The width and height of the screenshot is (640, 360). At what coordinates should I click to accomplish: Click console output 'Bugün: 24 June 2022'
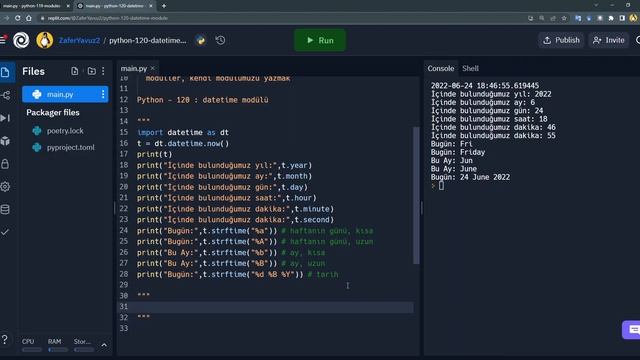coord(470,177)
